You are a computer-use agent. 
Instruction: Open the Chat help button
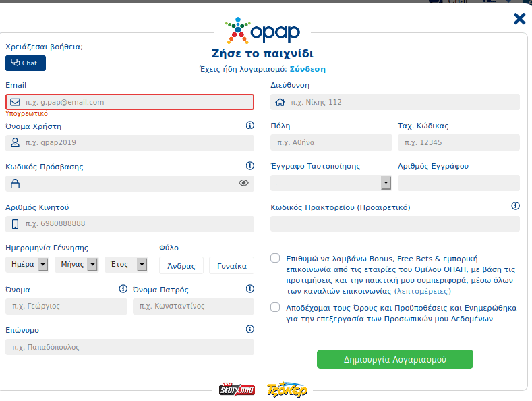(26, 63)
